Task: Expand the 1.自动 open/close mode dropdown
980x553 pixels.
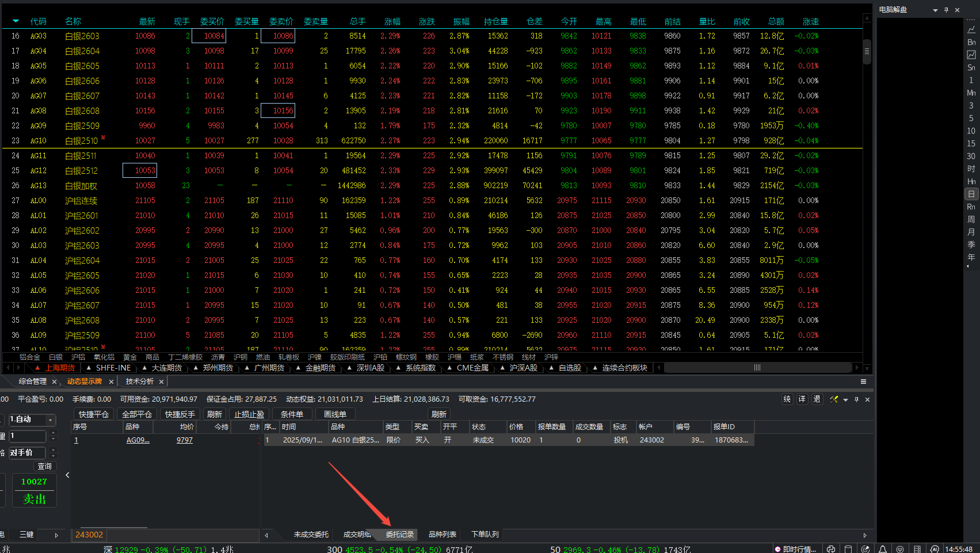Action: (x=51, y=419)
